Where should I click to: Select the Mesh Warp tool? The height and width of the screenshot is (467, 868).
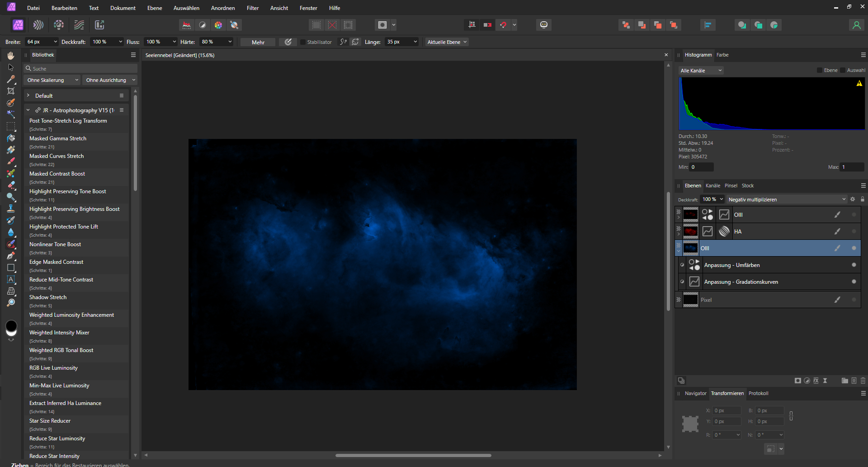11,291
